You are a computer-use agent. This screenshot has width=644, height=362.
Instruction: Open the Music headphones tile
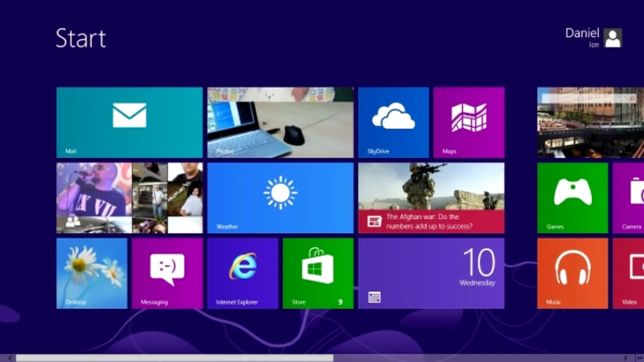coord(572,273)
